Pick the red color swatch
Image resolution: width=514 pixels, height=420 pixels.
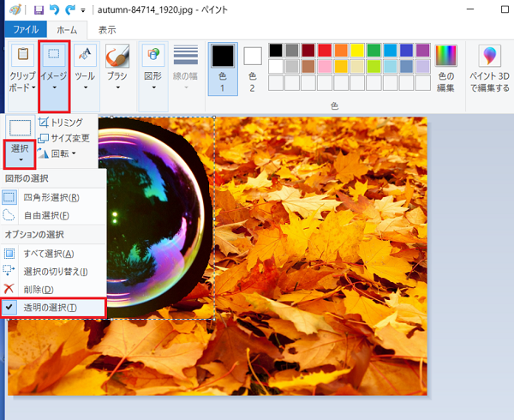[325, 51]
